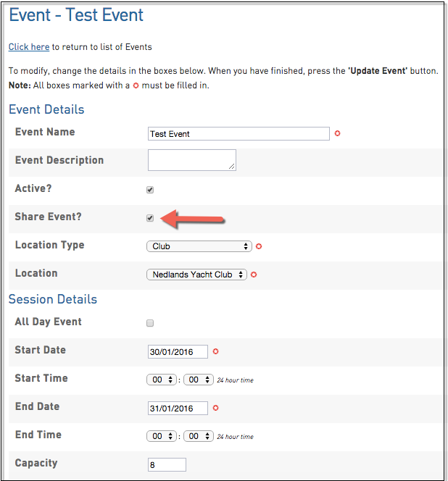
Task: Follow the 'Click here' link to Events list
Action: tap(29, 47)
